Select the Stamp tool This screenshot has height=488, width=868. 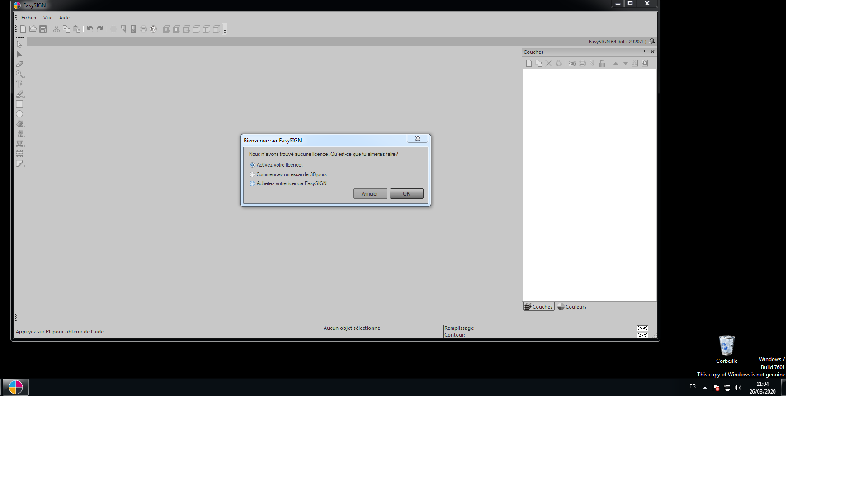[20, 144]
